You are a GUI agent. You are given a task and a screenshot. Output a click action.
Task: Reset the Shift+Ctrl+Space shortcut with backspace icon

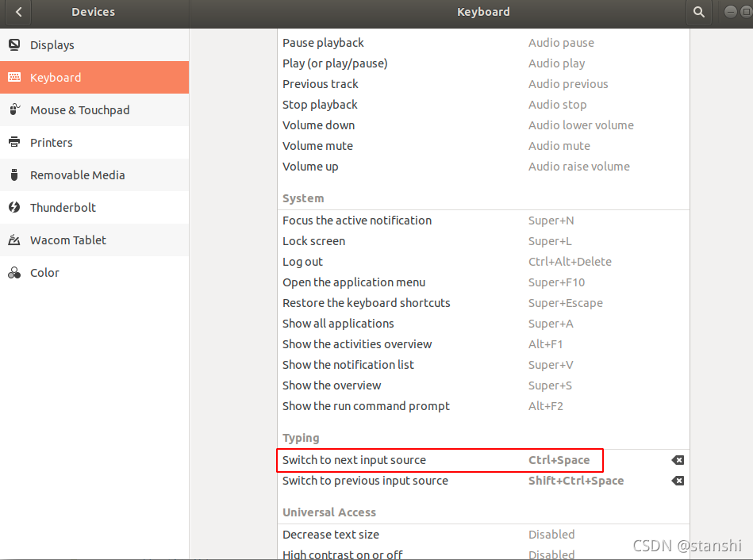tap(678, 481)
